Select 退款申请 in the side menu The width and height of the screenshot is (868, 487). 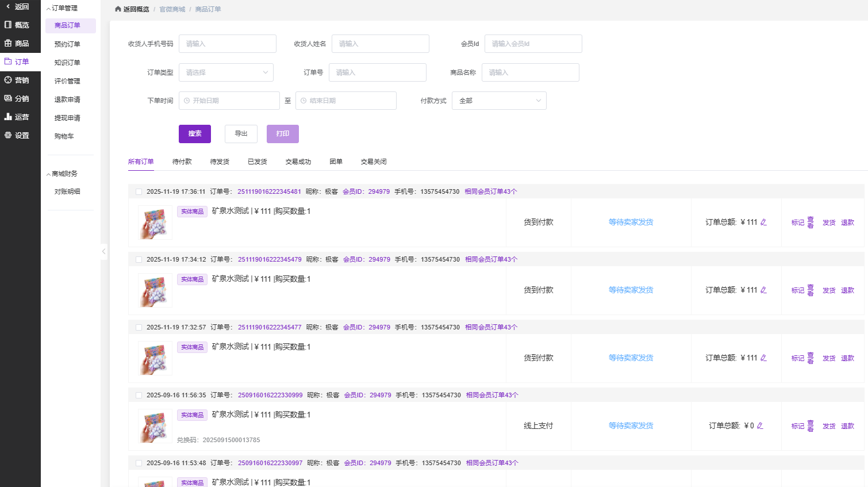coord(67,99)
